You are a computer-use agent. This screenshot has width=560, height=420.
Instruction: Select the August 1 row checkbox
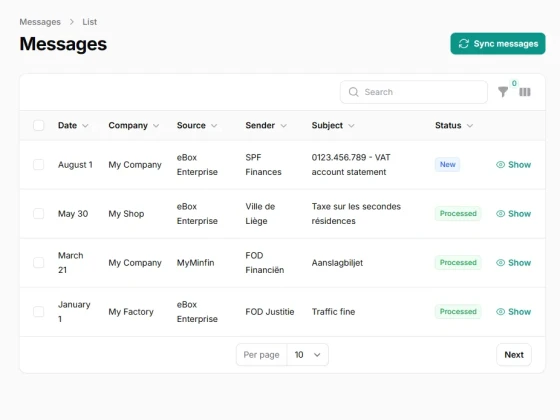point(39,165)
